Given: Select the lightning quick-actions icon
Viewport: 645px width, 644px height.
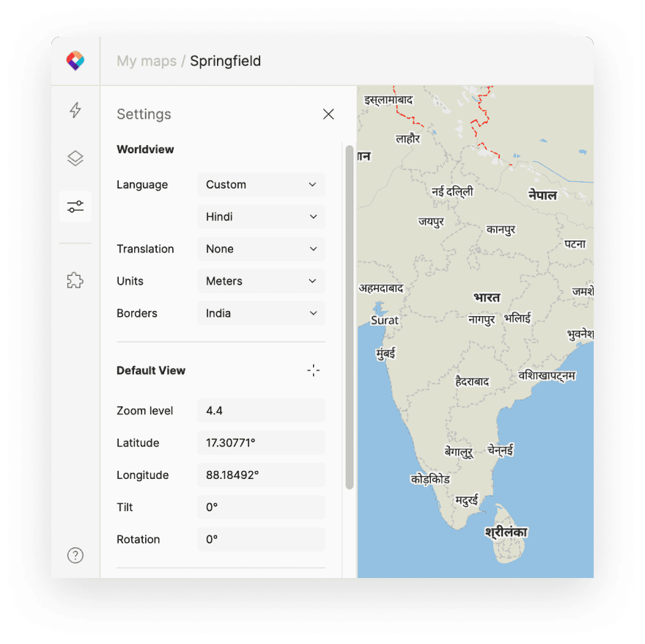Looking at the screenshot, I should click(x=75, y=109).
